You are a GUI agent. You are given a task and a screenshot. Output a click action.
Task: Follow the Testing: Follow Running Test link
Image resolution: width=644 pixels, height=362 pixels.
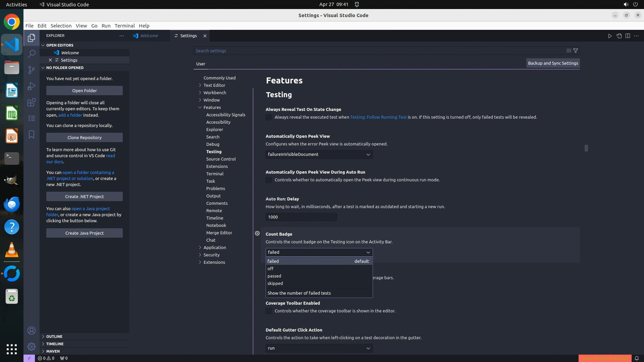click(x=378, y=117)
